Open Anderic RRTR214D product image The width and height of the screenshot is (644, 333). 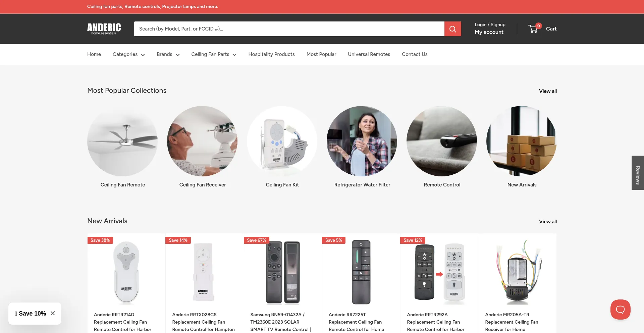pyautogui.click(x=126, y=272)
